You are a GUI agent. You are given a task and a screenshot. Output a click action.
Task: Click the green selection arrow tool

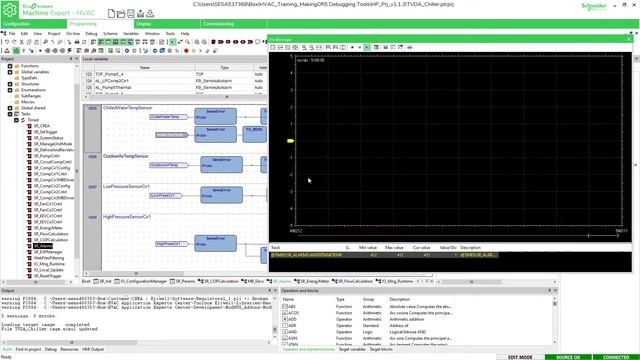pyautogui.click(x=173, y=42)
